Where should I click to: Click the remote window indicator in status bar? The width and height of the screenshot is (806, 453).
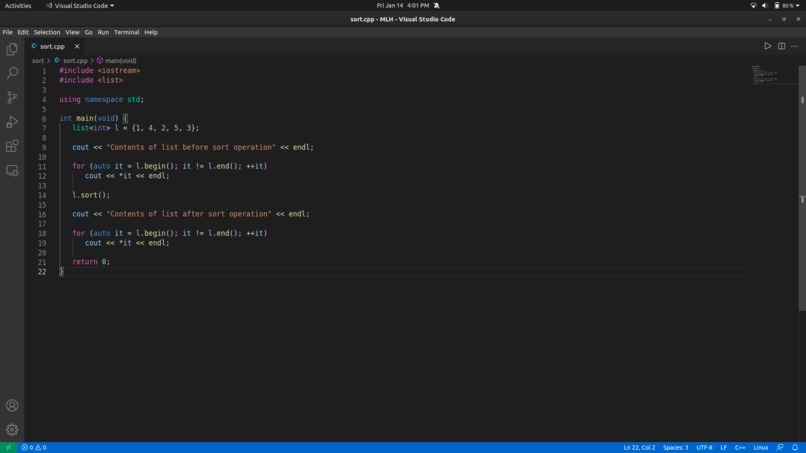tap(8, 447)
